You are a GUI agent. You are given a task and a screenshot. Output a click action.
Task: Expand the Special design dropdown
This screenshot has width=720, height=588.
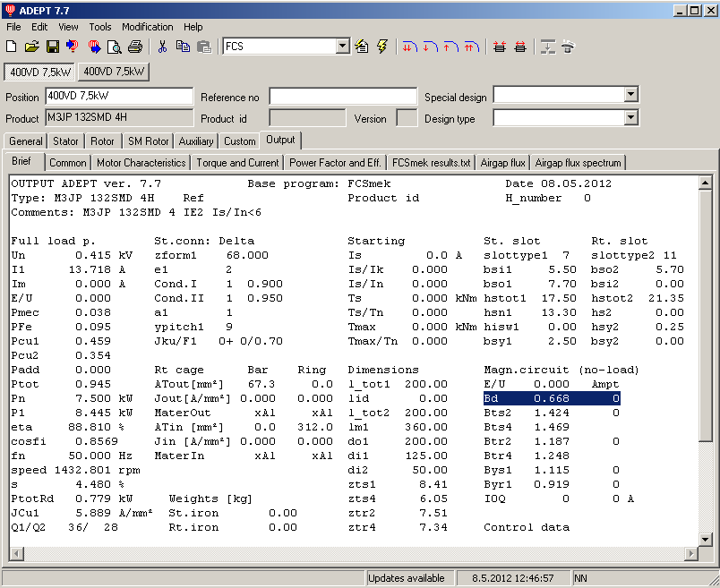pos(631,95)
